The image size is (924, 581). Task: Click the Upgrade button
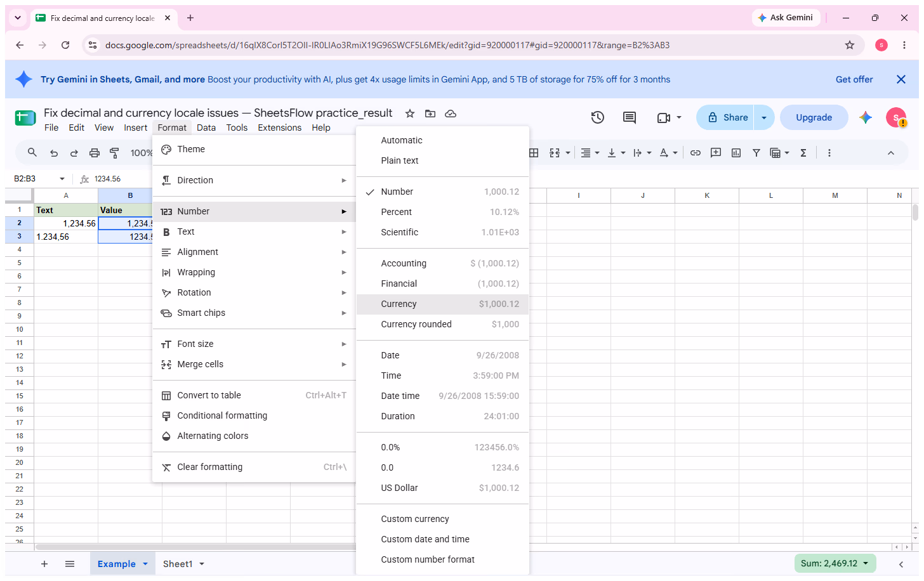[814, 117]
